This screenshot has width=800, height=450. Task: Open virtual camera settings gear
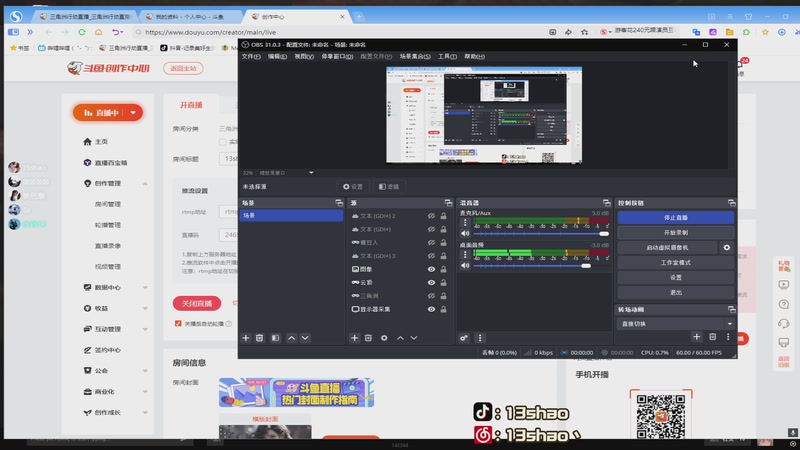727,247
